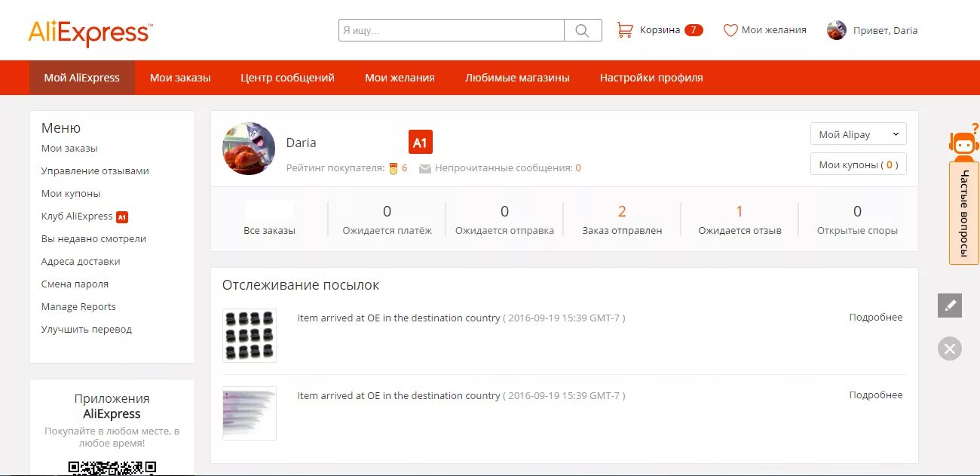The width and height of the screenshot is (980, 476).
Task: Go to Мои желания tab in navbar
Action: (400, 78)
